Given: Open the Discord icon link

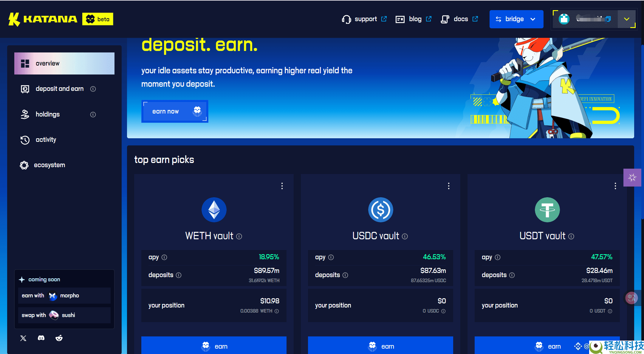Looking at the screenshot, I should [41, 338].
